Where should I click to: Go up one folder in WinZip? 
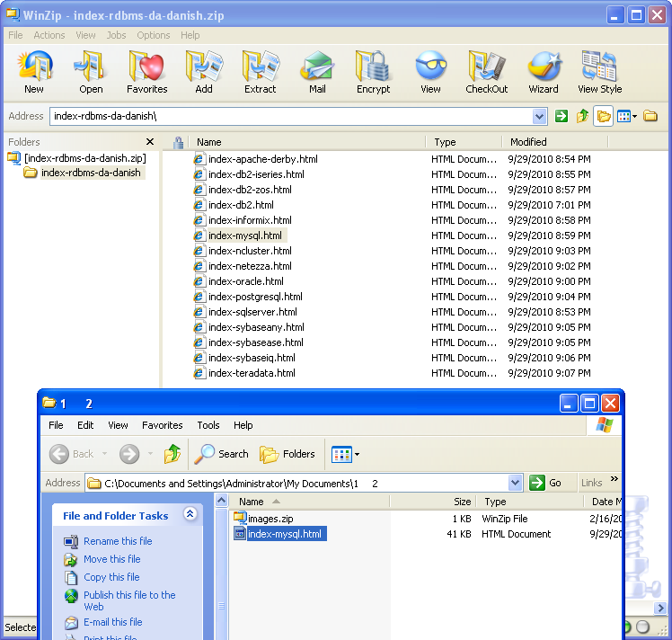pos(582,116)
